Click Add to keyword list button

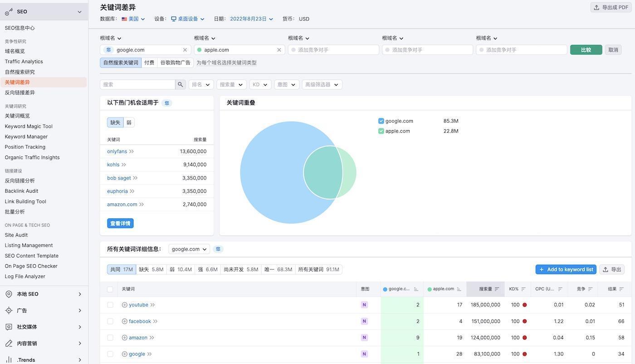click(566, 269)
